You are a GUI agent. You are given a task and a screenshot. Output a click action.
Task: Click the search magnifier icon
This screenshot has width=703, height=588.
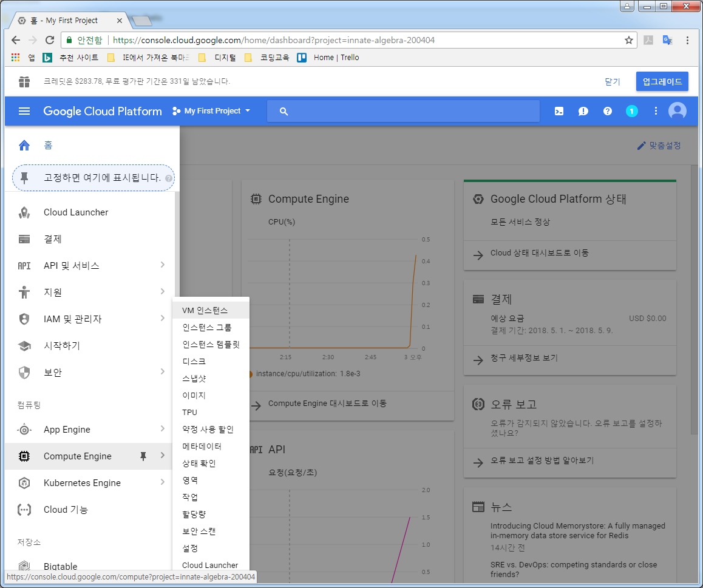[x=284, y=111]
